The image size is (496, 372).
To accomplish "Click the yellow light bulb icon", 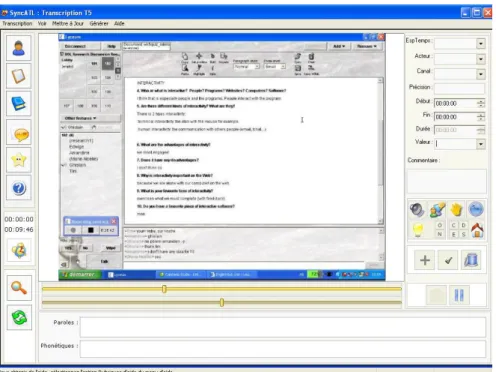I will 418,230.
